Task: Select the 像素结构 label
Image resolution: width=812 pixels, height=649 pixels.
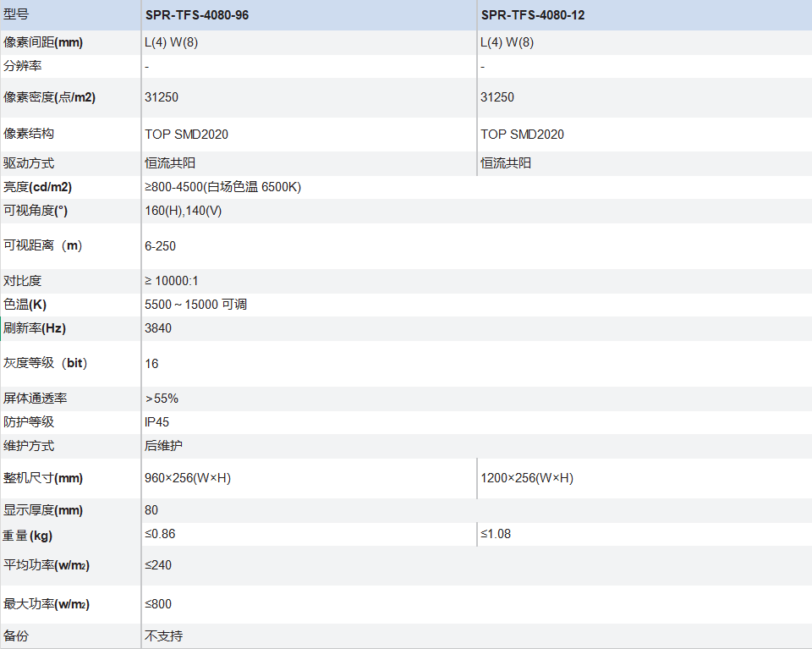Action: click(29, 134)
